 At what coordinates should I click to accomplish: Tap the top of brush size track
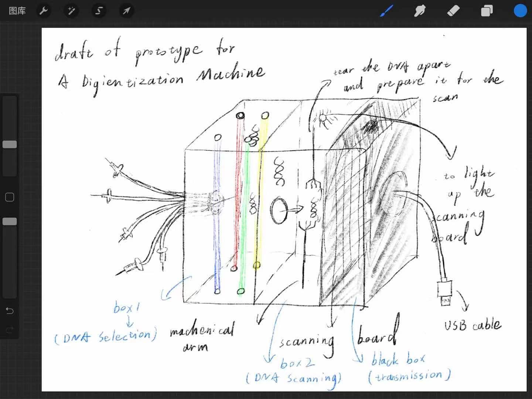(x=10, y=102)
